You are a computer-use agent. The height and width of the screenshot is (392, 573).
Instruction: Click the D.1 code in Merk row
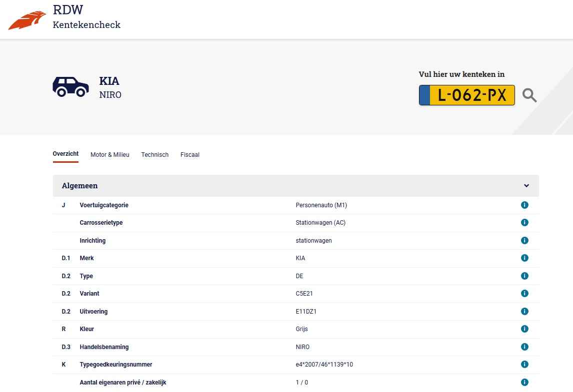click(x=66, y=258)
